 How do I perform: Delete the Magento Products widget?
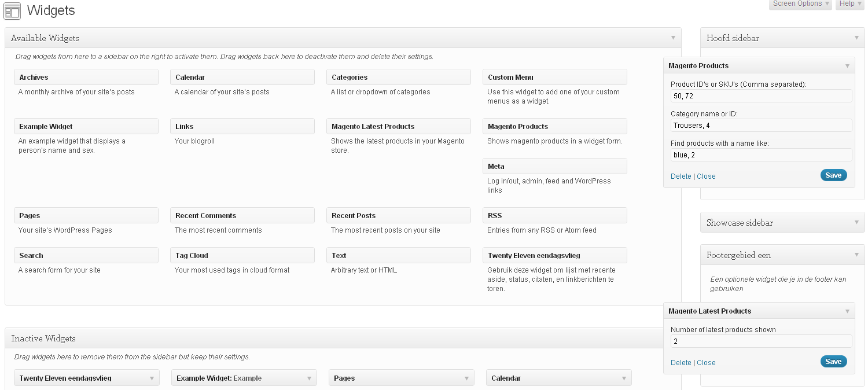(681, 176)
